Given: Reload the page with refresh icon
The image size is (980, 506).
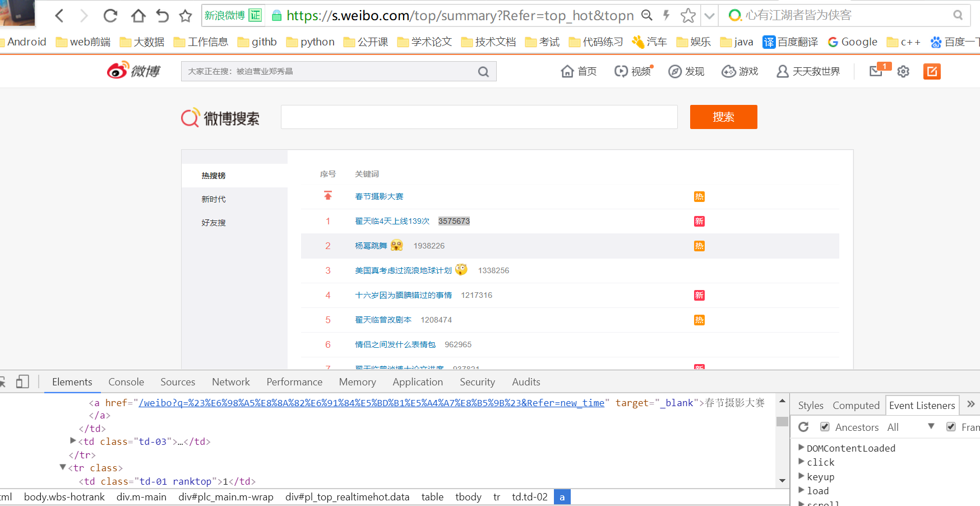Looking at the screenshot, I should [x=110, y=16].
